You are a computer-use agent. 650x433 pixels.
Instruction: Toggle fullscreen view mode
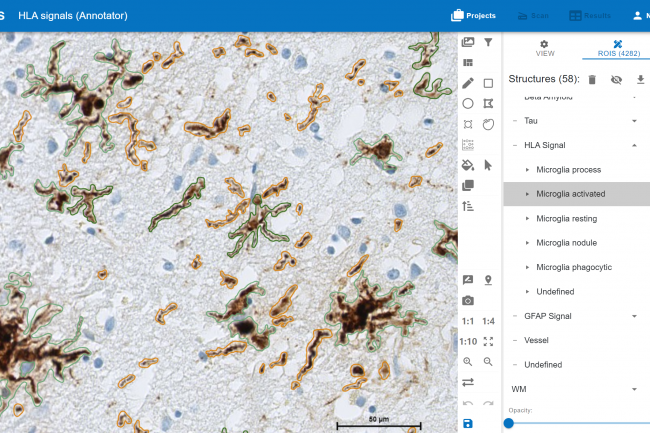488,341
